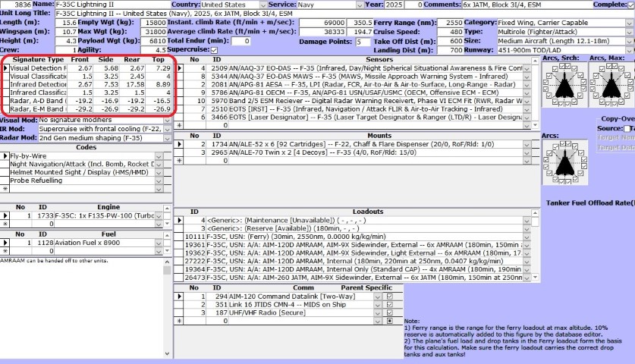Select record arrow of Maintenance [Unavailable] loadout

point(179,220)
